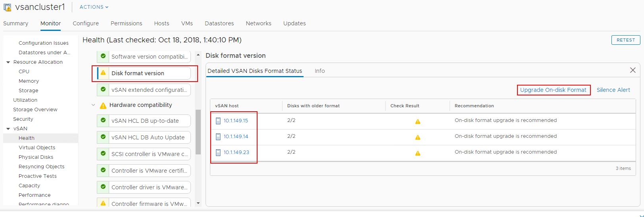644x217 pixels.
Task: Open Detailed VSAN Disks Format Status tab
Action: (255, 71)
